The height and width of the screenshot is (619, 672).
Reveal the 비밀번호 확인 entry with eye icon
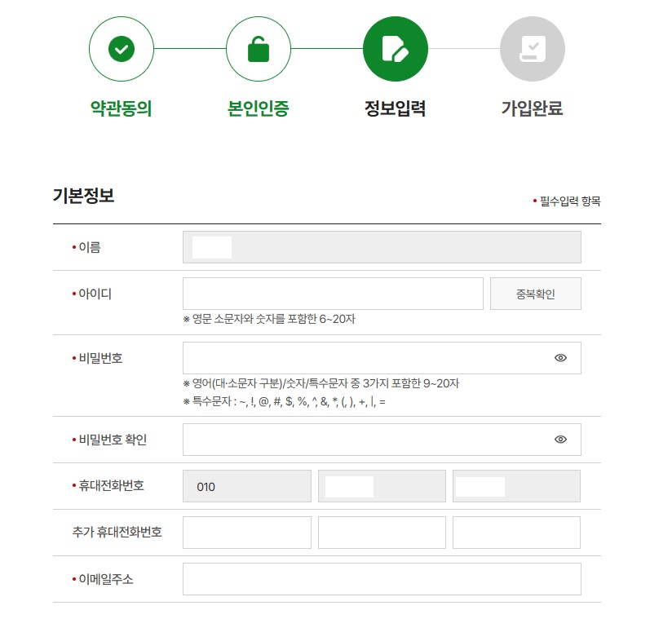560,439
